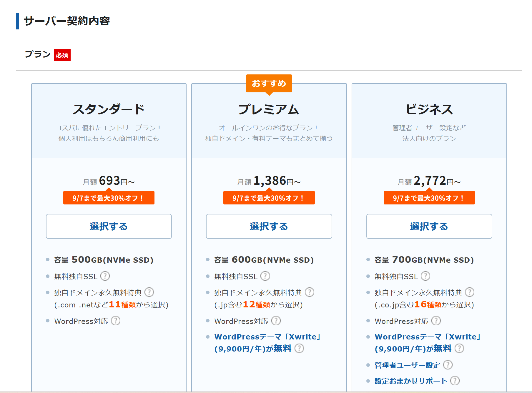532x393 pixels.
Task: Click the ビジネス plan title
Action: 429,109
